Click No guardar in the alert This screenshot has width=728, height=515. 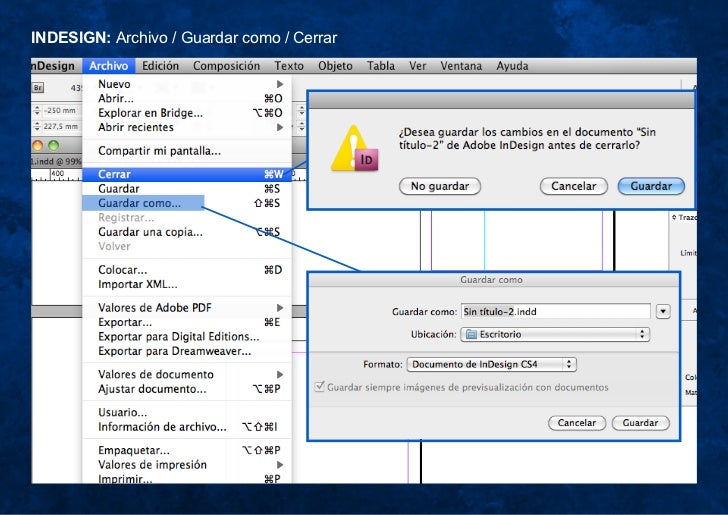click(440, 186)
